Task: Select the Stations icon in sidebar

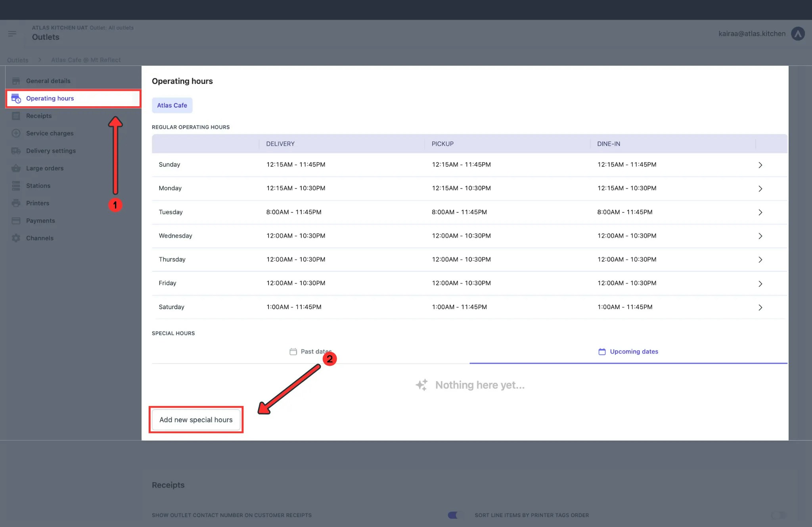Action: [x=16, y=186]
